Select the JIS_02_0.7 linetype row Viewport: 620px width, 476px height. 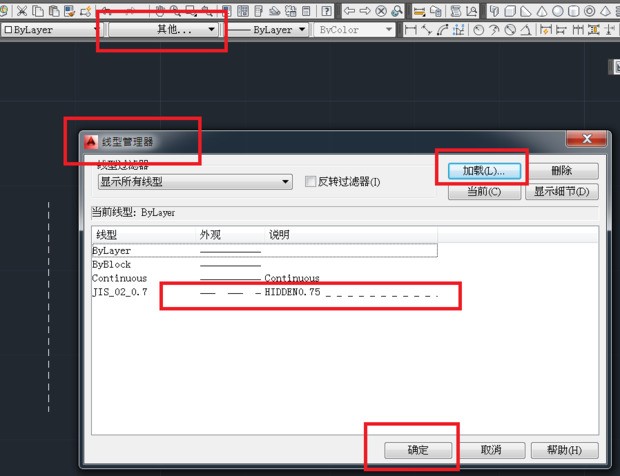[x=265, y=292]
